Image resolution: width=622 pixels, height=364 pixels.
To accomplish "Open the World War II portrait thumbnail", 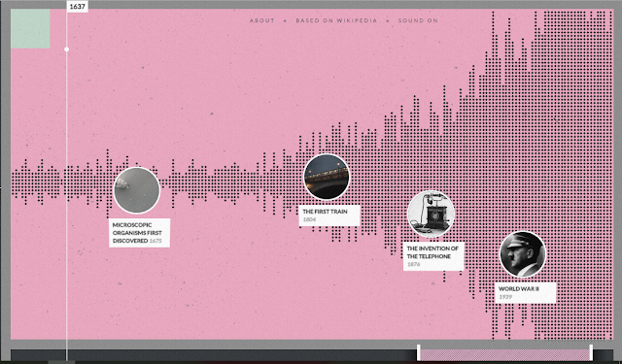I will click(x=523, y=254).
